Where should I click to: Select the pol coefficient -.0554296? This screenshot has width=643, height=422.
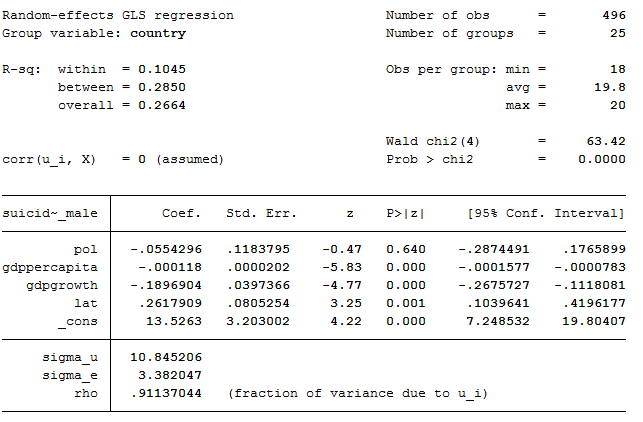[166, 249]
